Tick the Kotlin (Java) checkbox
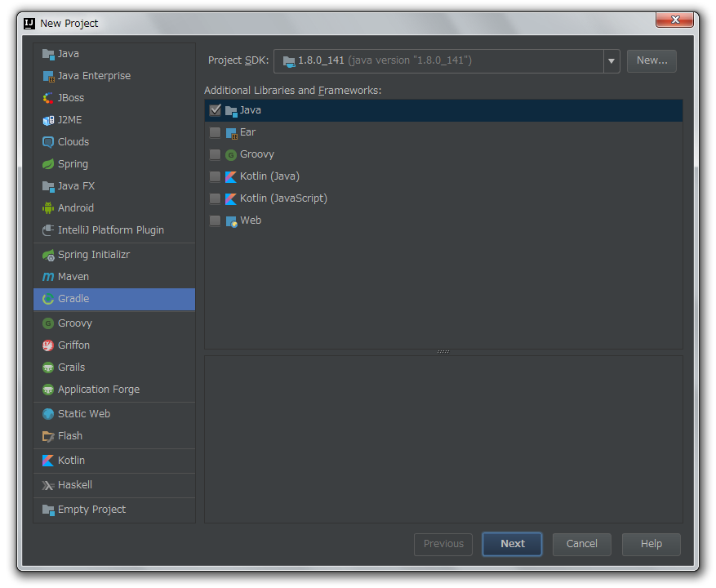 (x=215, y=176)
